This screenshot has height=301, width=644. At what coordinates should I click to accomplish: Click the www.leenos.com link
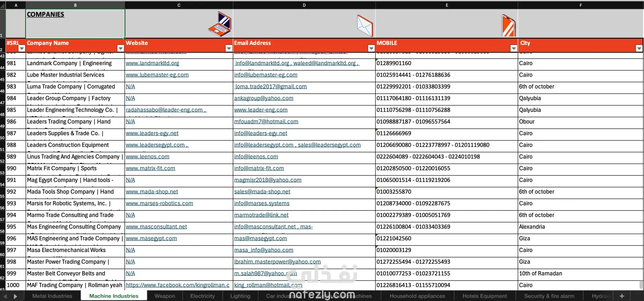pos(148,157)
